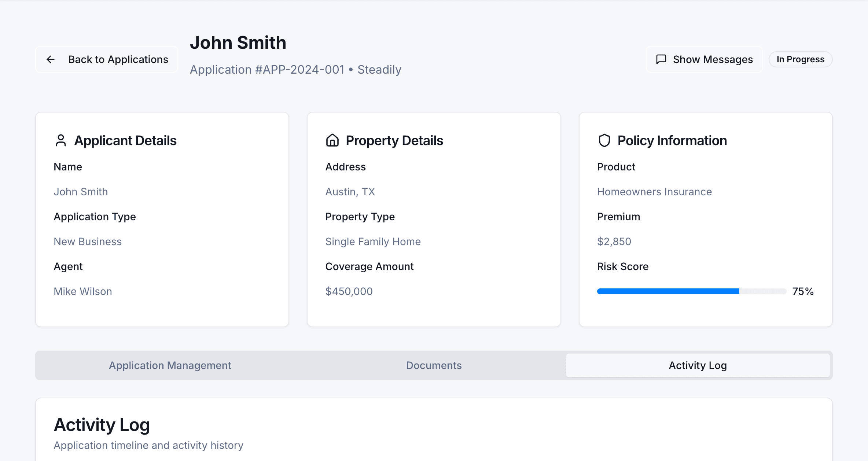Image resolution: width=868 pixels, height=461 pixels.
Task: Click applicant name value John Smith
Action: pos(81,192)
